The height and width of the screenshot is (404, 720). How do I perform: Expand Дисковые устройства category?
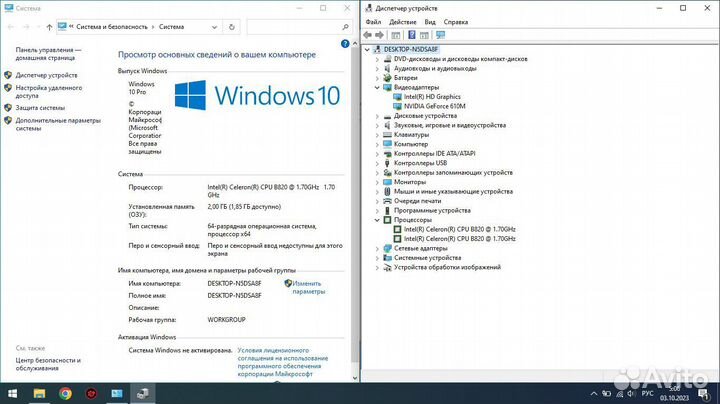tap(377, 116)
